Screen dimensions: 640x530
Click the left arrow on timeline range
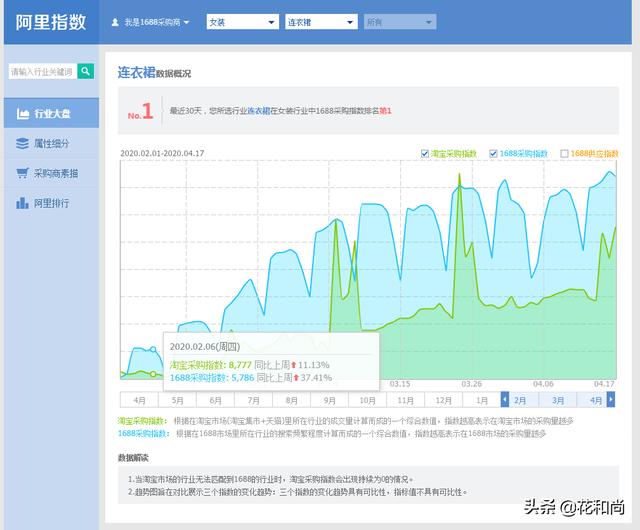[506, 399]
